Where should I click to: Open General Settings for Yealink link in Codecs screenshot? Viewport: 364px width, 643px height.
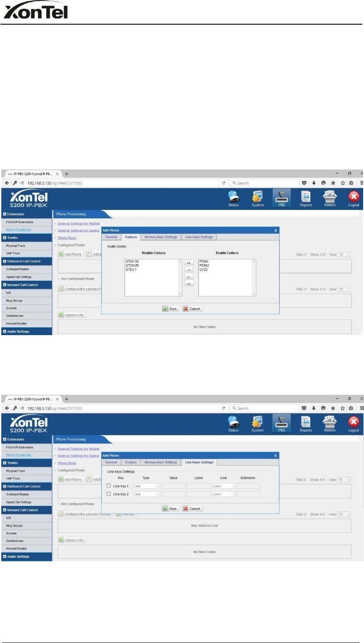click(79, 224)
